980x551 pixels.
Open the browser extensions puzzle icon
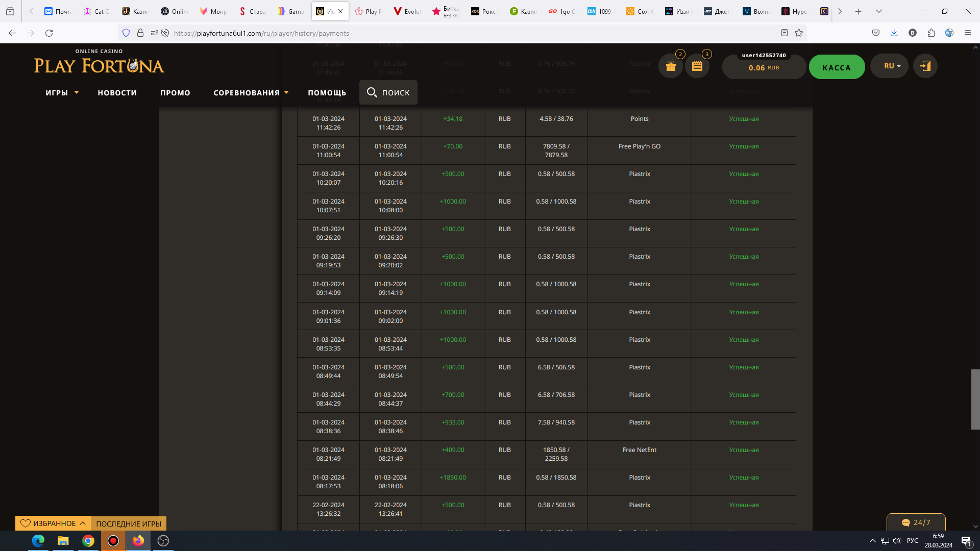click(931, 33)
